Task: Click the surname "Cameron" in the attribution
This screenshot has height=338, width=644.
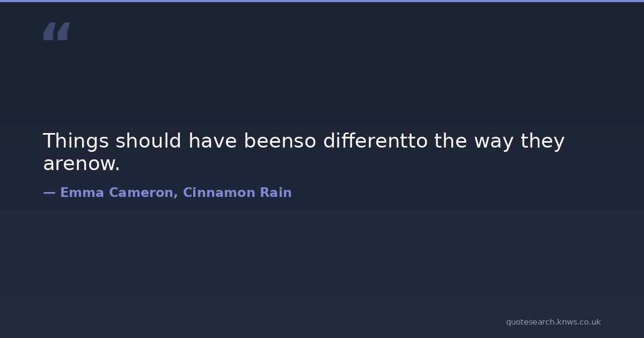Action: [x=143, y=193]
